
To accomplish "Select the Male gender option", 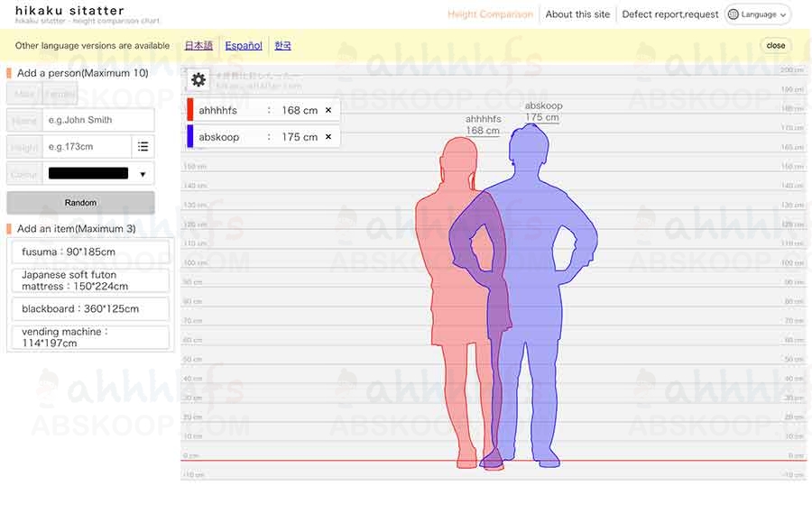I will (24, 94).
